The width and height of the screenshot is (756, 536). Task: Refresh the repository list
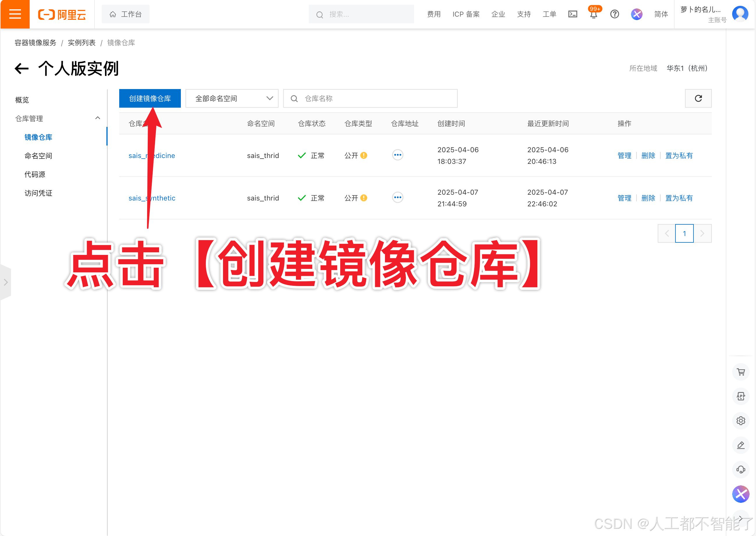698,98
